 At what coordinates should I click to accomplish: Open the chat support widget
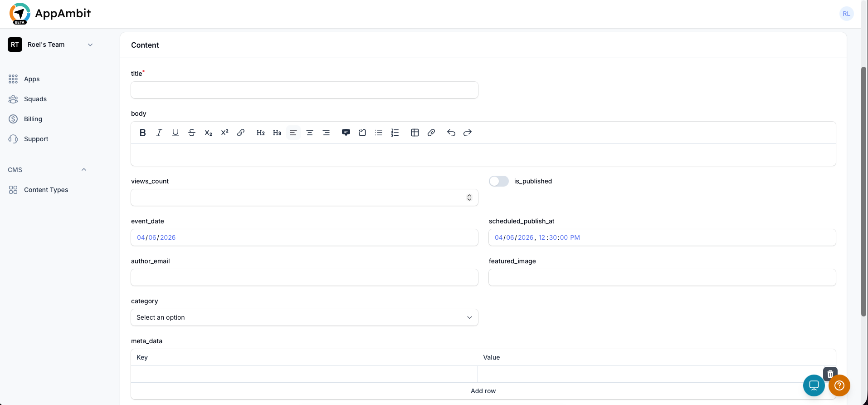(x=814, y=385)
